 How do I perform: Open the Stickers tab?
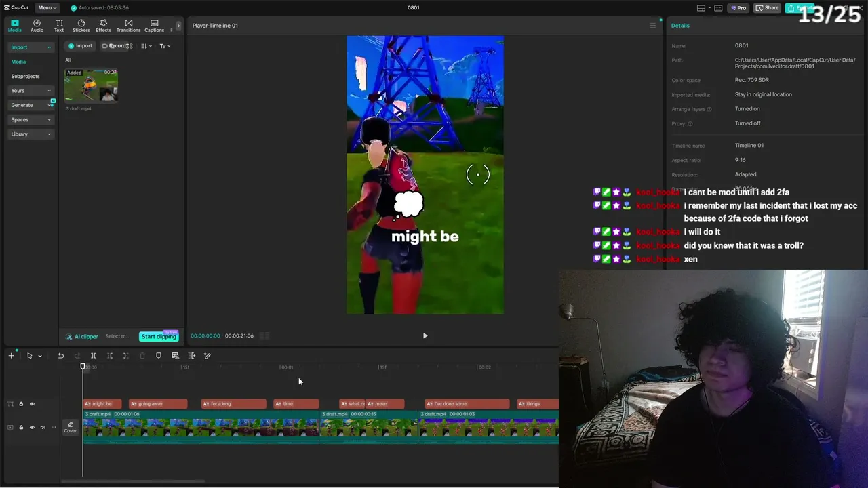(x=81, y=26)
